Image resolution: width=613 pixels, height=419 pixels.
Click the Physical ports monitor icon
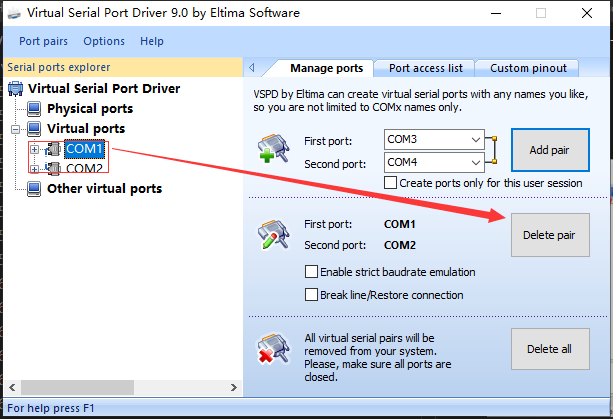[x=34, y=109]
